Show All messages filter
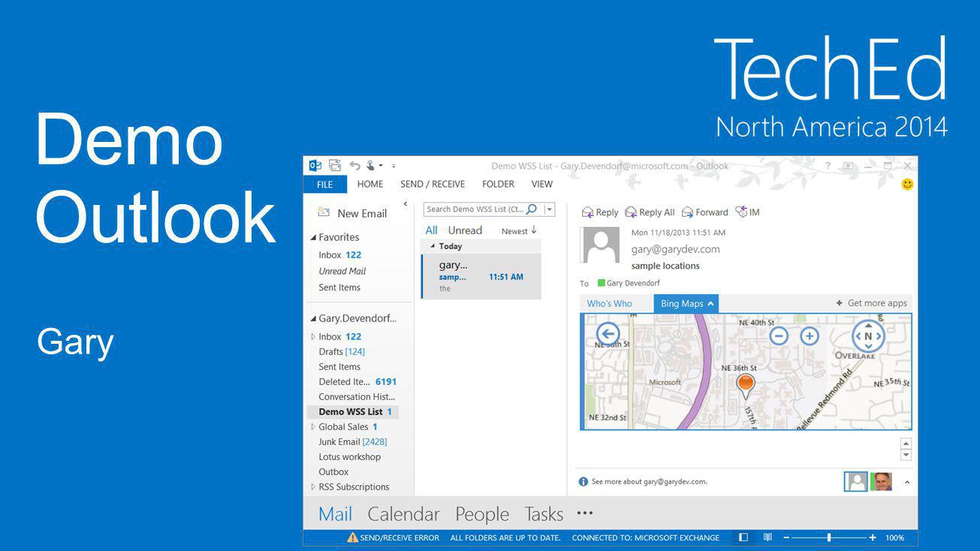The height and width of the screenshot is (551, 980). click(x=431, y=230)
